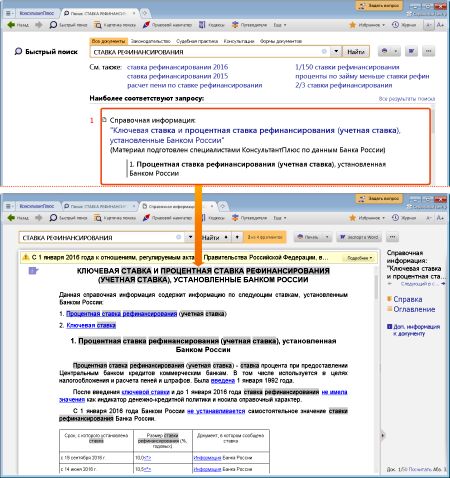The image size is (450, 478).
Task: Clear the Быстрый поиск query with the x icon
Action: (x=324, y=52)
